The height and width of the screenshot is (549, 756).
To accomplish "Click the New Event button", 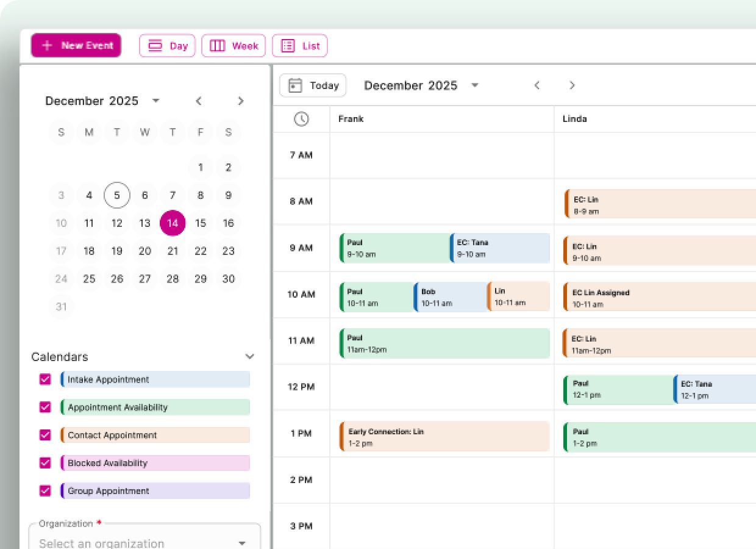I will (x=76, y=45).
